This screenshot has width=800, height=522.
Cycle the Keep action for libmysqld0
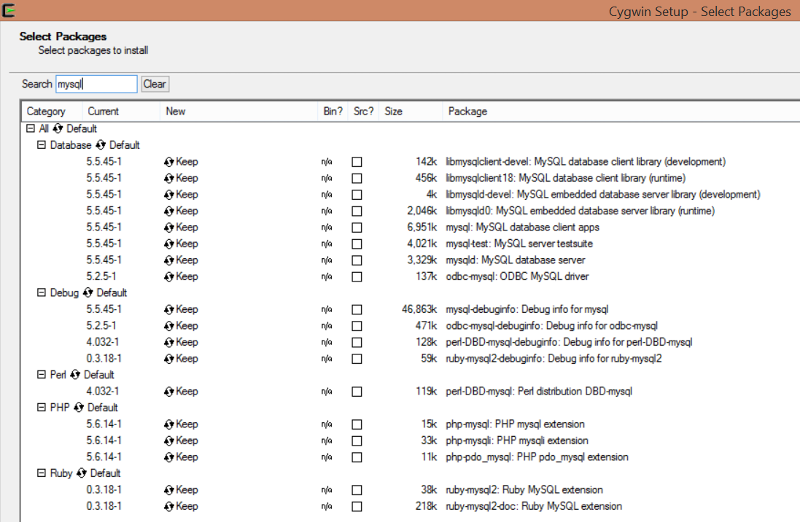click(181, 211)
